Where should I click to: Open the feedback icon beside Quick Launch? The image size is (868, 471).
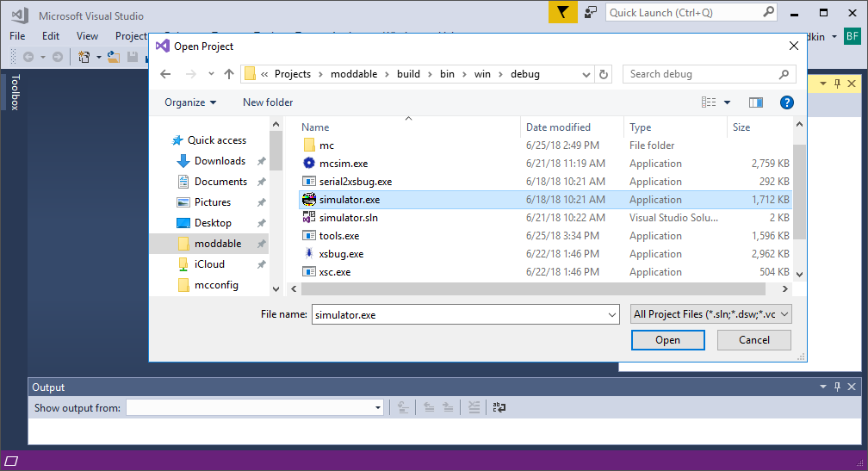591,12
